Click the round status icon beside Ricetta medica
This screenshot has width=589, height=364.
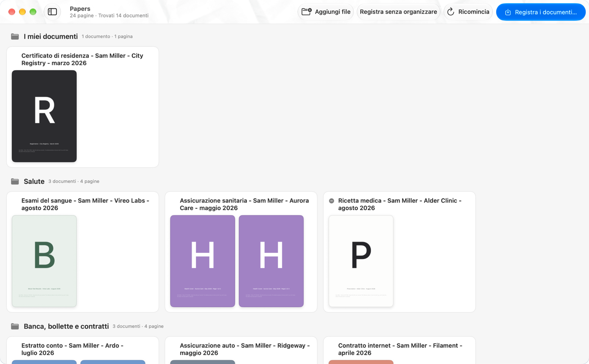[x=331, y=201]
